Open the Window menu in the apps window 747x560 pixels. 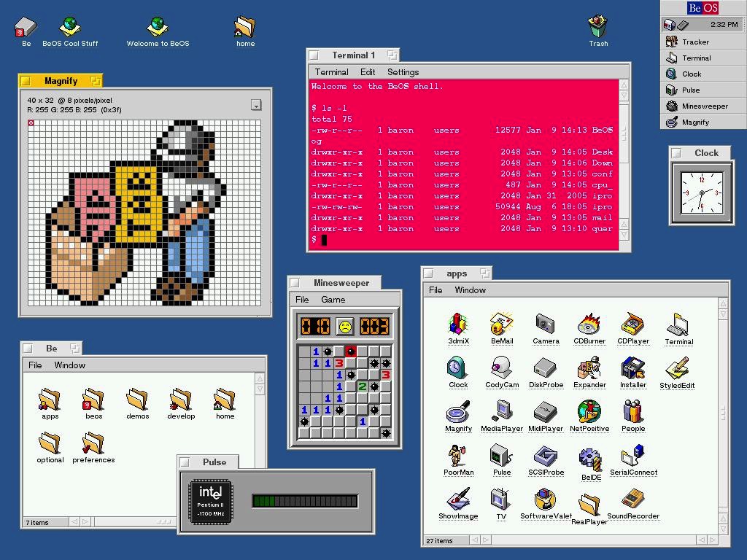click(x=471, y=290)
